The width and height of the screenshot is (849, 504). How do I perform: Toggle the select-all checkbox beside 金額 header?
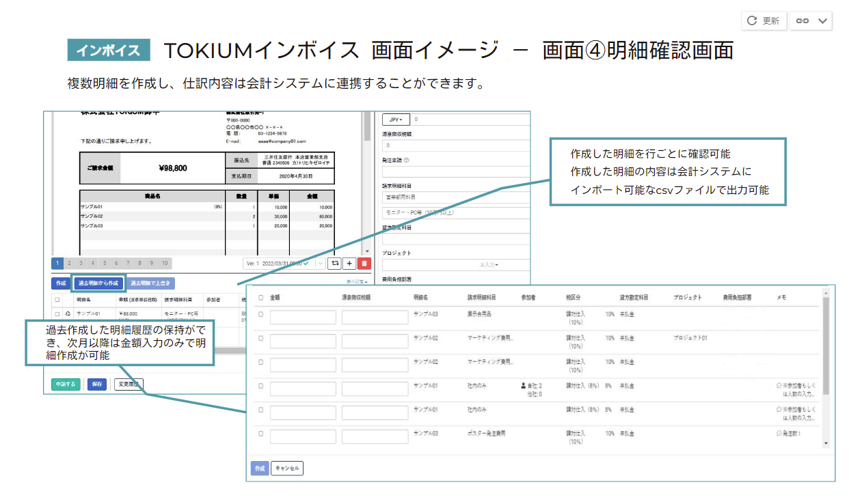(260, 298)
